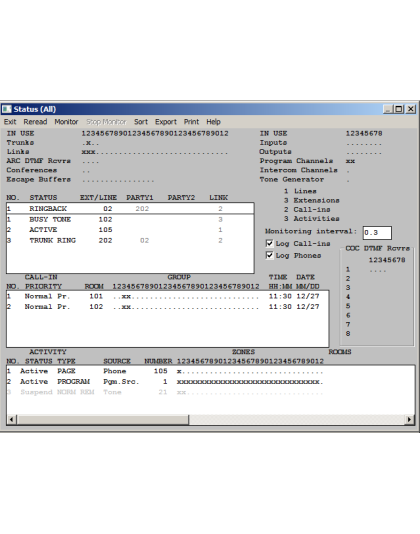The height and width of the screenshot is (534, 420).
Task: Select the TRUNK RING row for extension 202
Action: click(x=130, y=240)
